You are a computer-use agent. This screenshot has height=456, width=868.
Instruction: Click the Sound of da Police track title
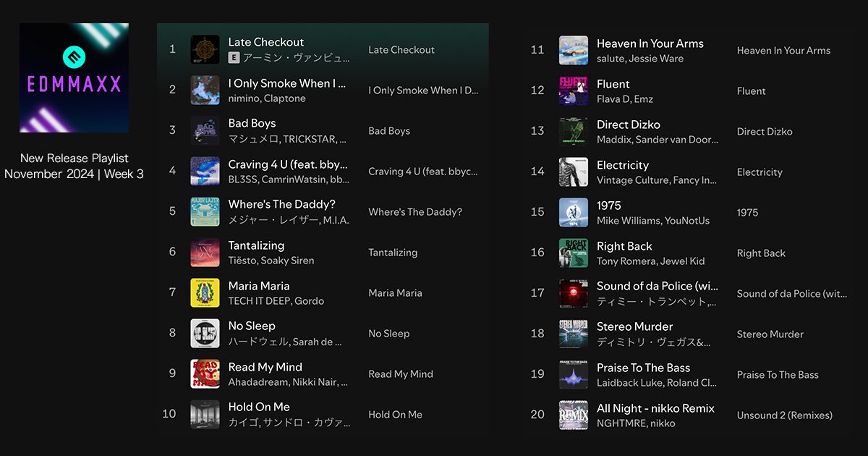[658, 286]
